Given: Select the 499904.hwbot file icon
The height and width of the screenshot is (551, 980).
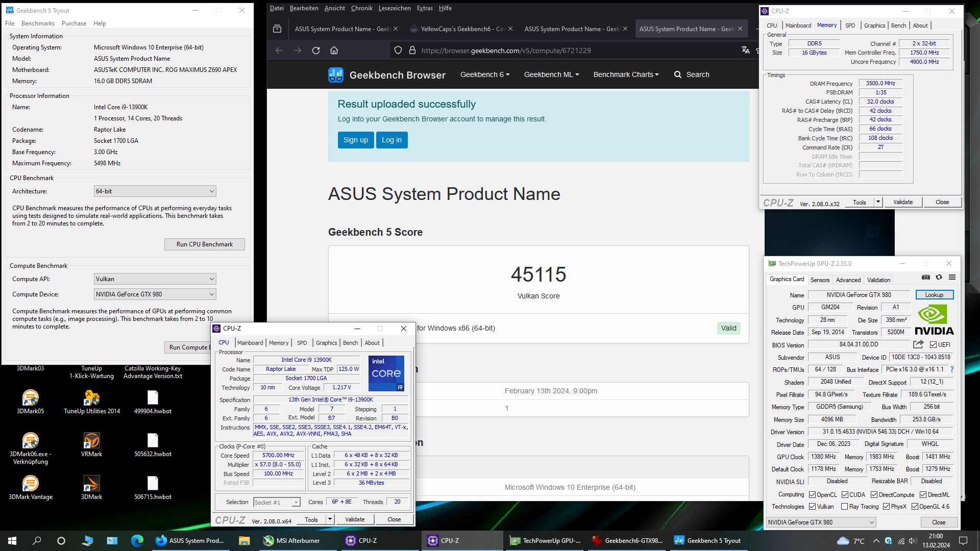Looking at the screenshot, I should tap(153, 402).
